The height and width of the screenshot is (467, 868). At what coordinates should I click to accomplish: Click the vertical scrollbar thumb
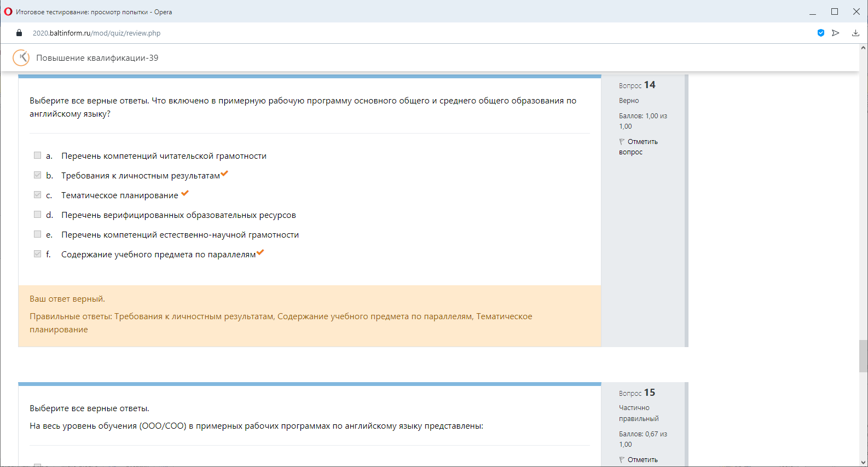[863, 356]
